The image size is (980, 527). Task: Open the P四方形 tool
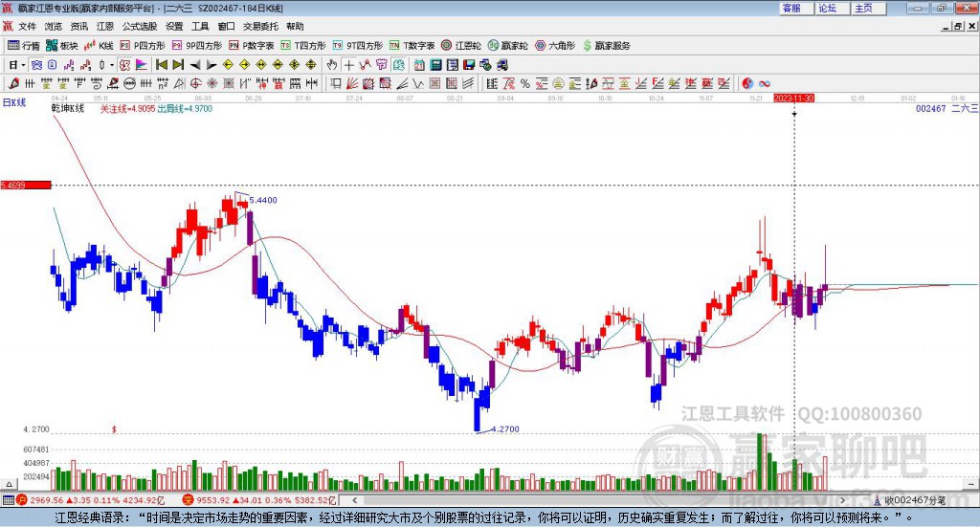(143, 46)
